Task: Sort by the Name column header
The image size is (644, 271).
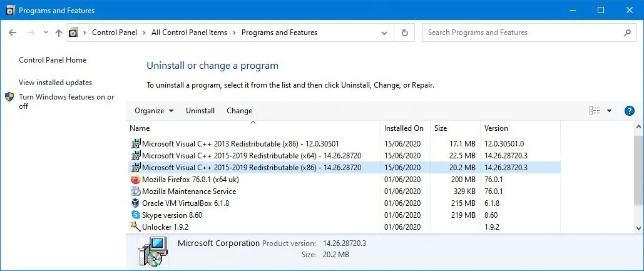Action: click(253, 128)
